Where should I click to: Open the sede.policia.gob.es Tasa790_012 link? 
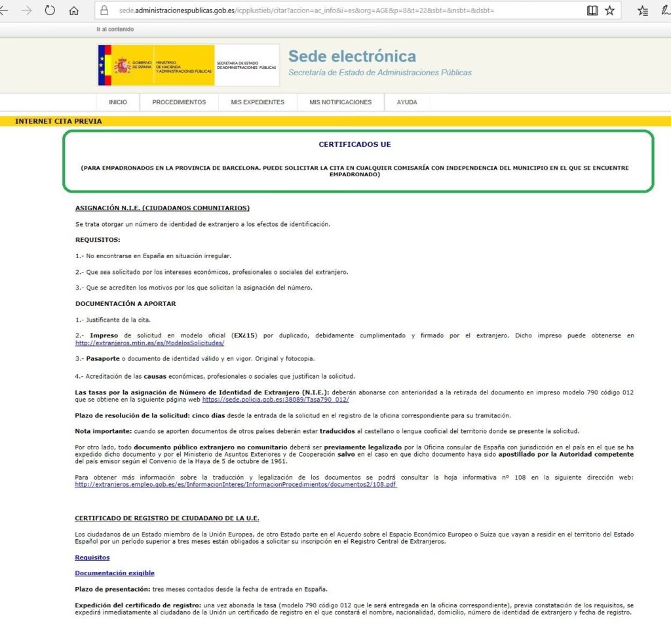click(275, 400)
